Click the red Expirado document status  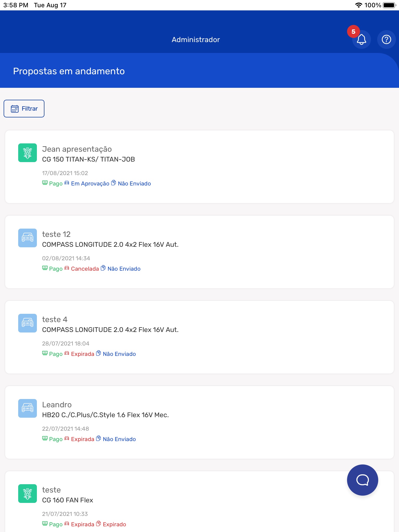114,524
